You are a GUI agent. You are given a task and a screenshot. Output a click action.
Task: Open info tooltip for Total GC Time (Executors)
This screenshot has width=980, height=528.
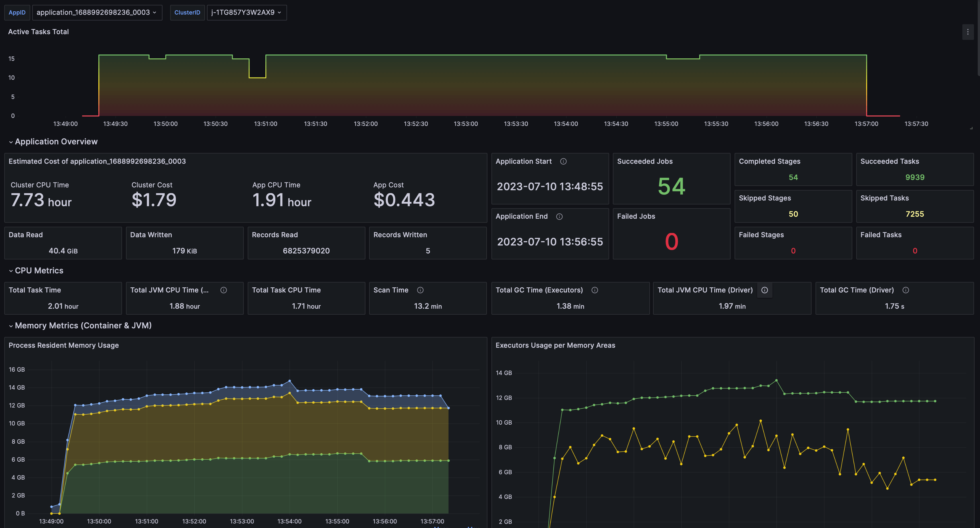click(595, 290)
